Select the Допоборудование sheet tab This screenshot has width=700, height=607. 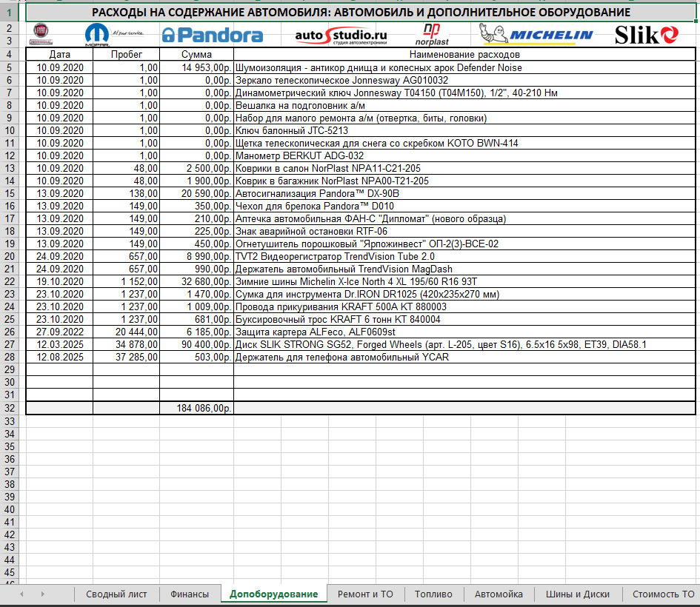tap(273, 594)
